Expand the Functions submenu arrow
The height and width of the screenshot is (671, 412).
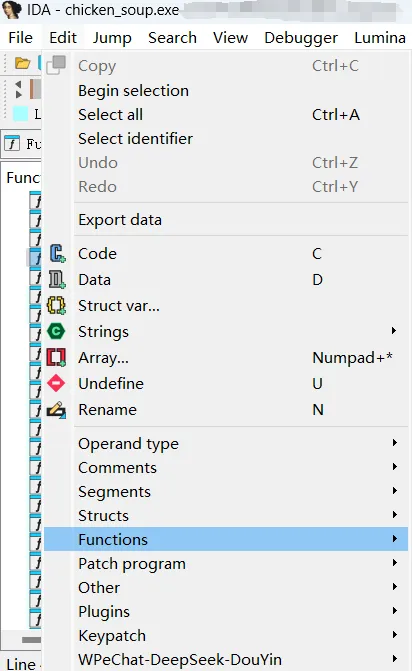tap(394, 539)
